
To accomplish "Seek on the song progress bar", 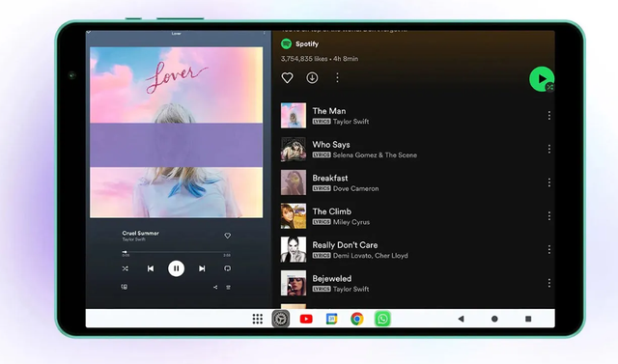I will (176, 252).
